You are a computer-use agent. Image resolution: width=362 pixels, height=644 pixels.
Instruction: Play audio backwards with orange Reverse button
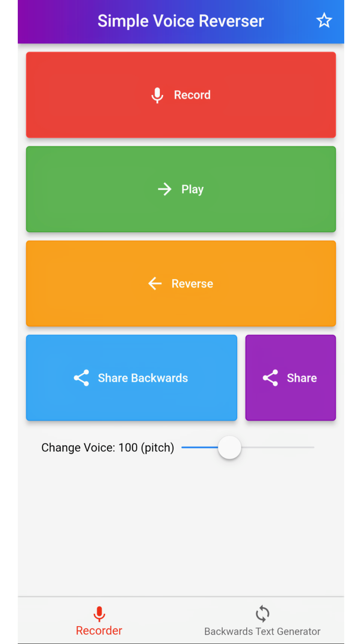[181, 283]
